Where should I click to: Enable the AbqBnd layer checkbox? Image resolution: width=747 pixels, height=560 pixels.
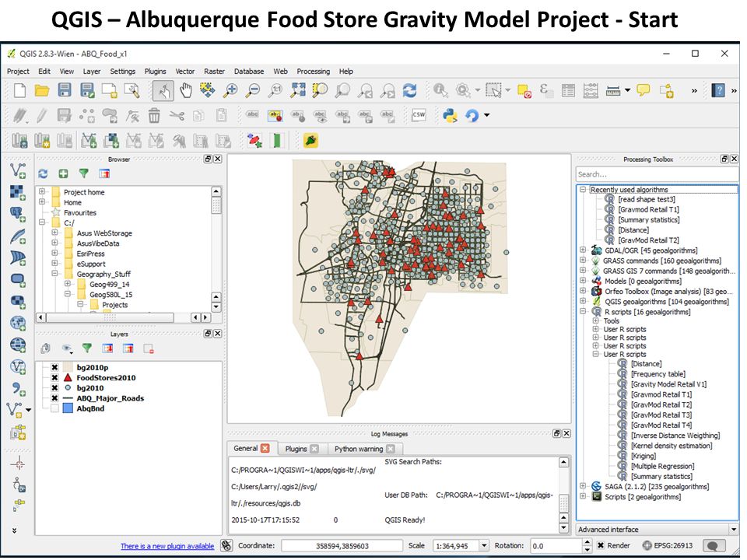click(x=54, y=408)
